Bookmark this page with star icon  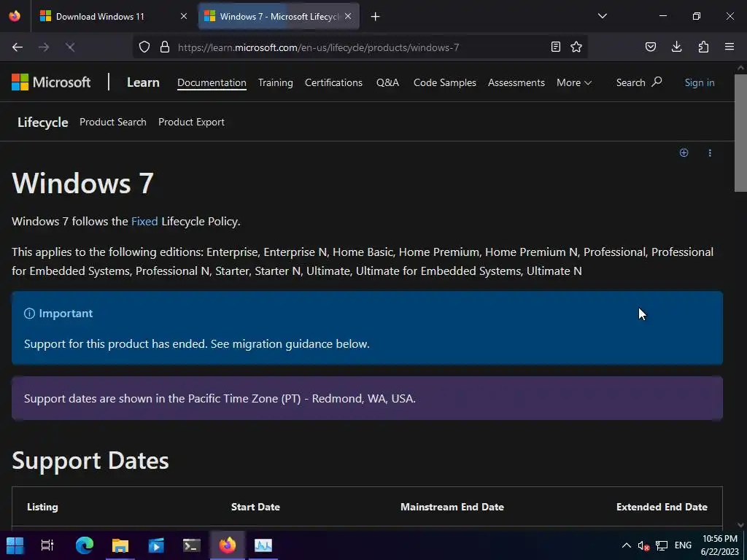pos(576,47)
